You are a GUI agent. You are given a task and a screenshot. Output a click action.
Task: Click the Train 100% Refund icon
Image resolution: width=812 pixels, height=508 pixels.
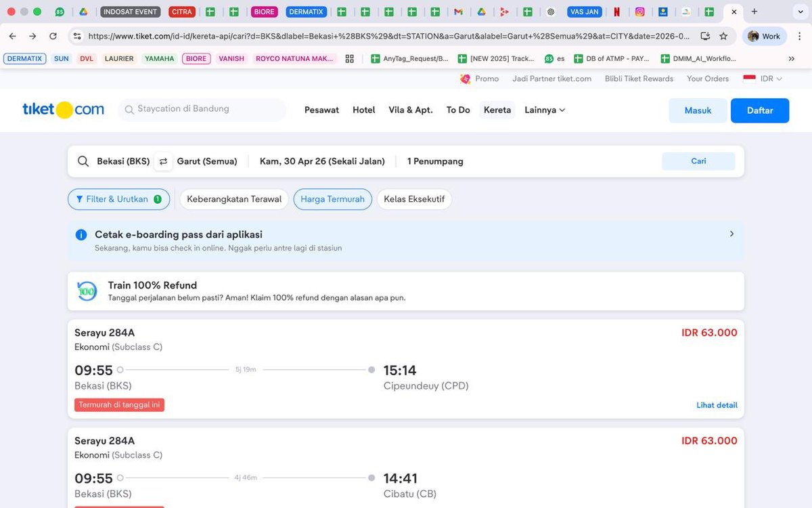pyautogui.click(x=87, y=291)
